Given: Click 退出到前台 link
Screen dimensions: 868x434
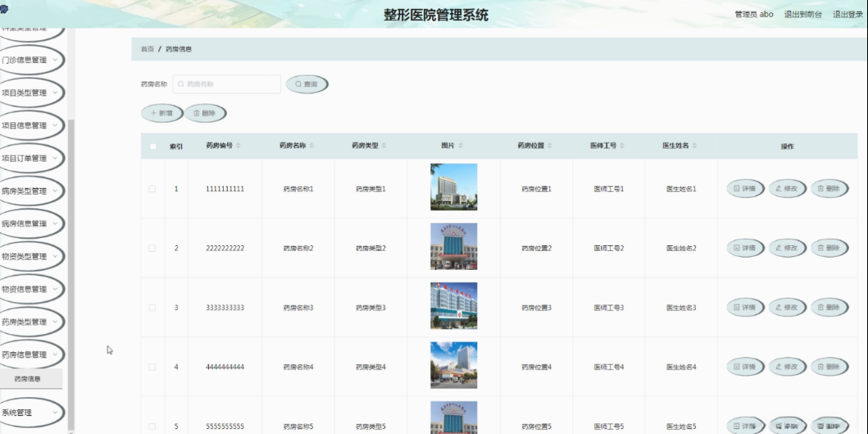Looking at the screenshot, I should pyautogui.click(x=802, y=15).
